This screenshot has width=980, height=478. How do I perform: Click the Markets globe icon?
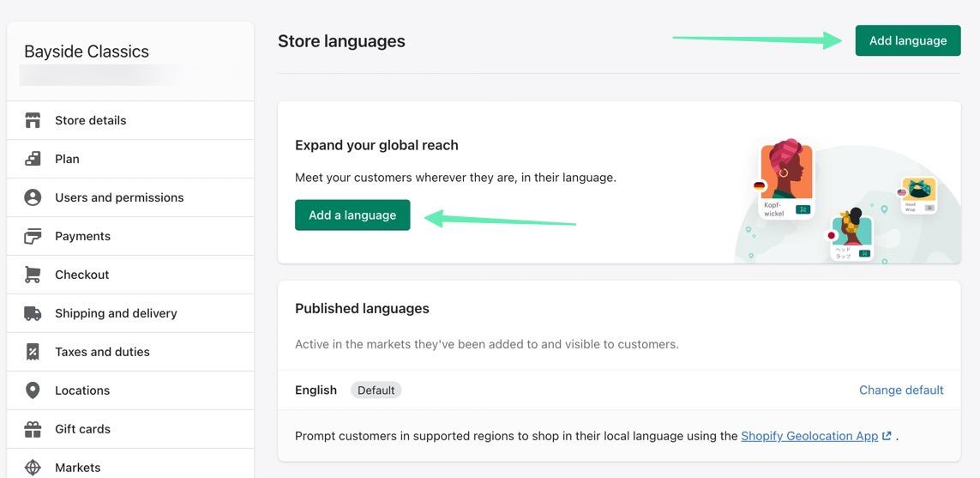click(x=33, y=468)
